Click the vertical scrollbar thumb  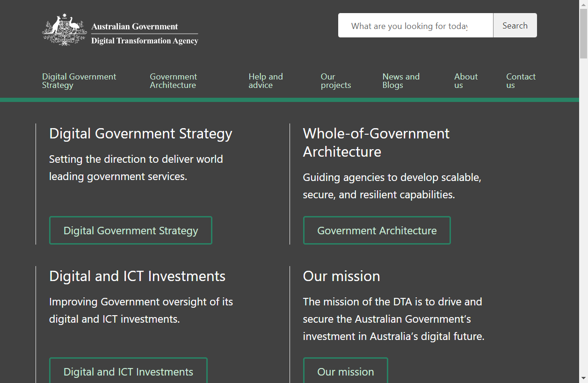point(583,33)
